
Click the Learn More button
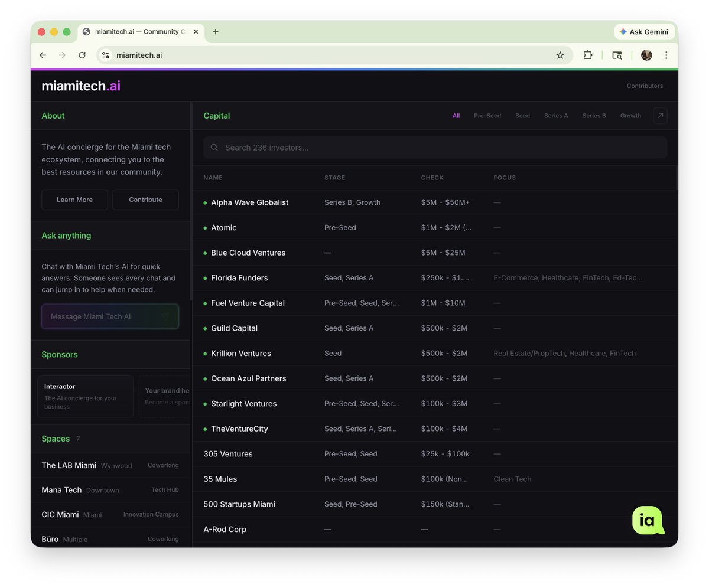[74, 200]
